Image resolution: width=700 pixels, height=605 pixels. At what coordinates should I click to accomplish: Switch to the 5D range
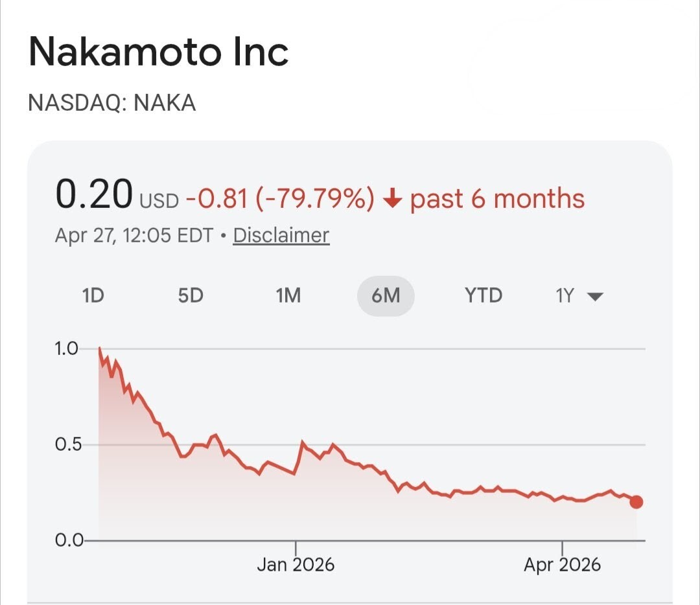point(191,296)
